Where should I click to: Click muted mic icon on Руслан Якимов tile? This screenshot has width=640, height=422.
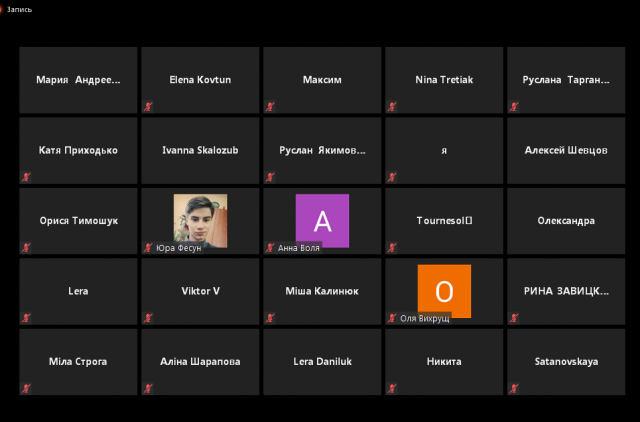[x=270, y=177]
